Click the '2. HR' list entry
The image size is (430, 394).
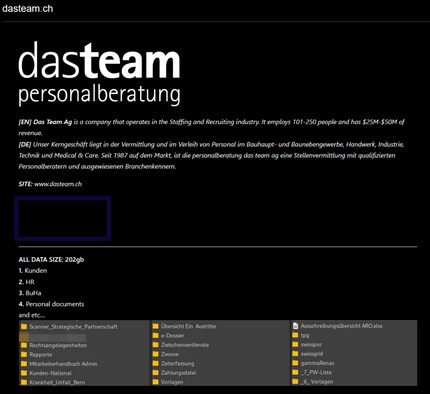[27, 282]
